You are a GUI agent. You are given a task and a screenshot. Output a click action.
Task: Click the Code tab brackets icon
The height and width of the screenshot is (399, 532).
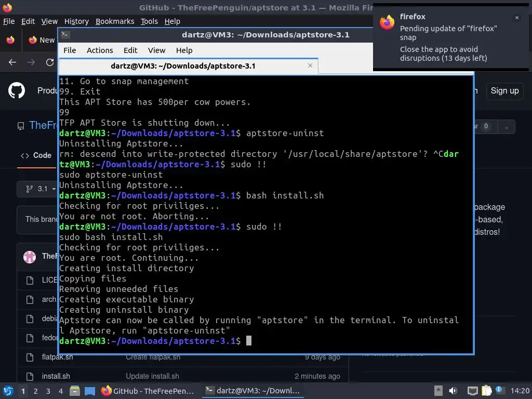[x=25, y=156]
